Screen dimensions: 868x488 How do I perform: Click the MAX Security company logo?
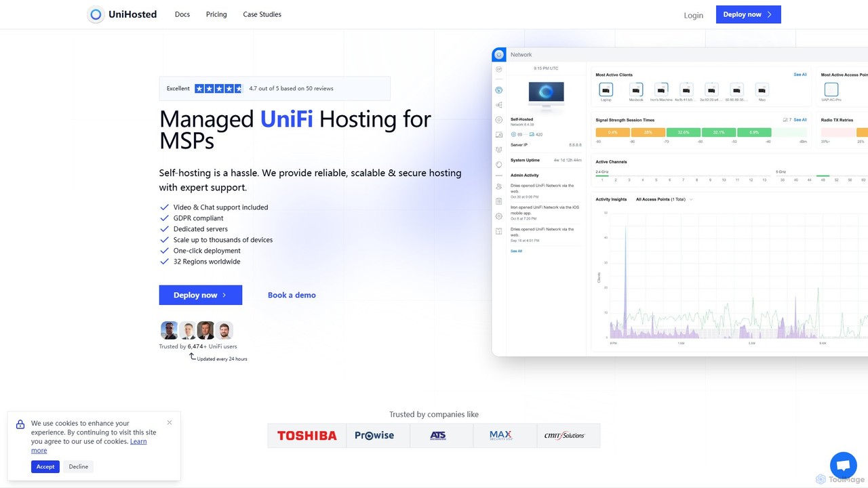click(500, 436)
